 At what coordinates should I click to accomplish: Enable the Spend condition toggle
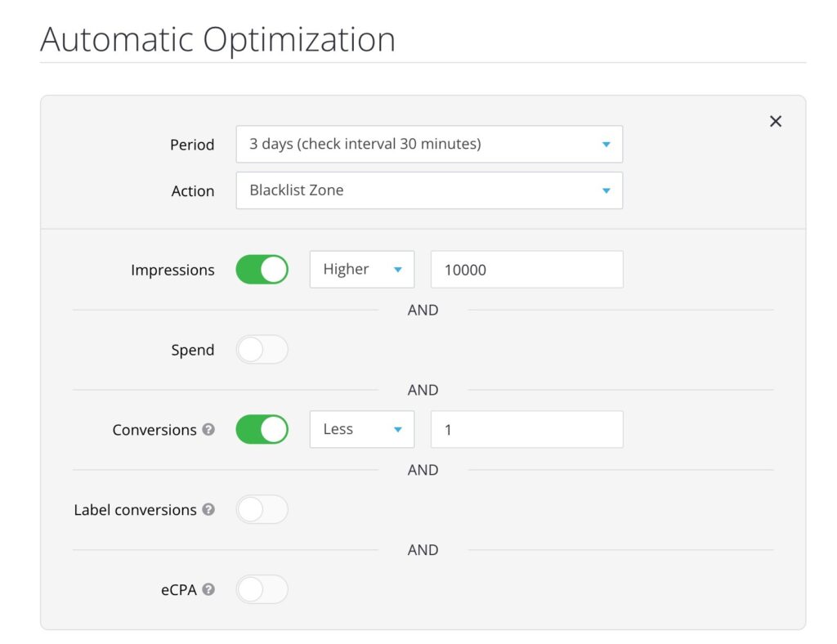[262, 350]
